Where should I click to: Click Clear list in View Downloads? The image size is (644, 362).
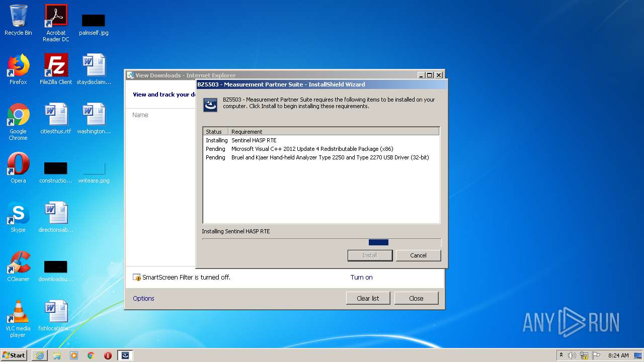pos(368,298)
